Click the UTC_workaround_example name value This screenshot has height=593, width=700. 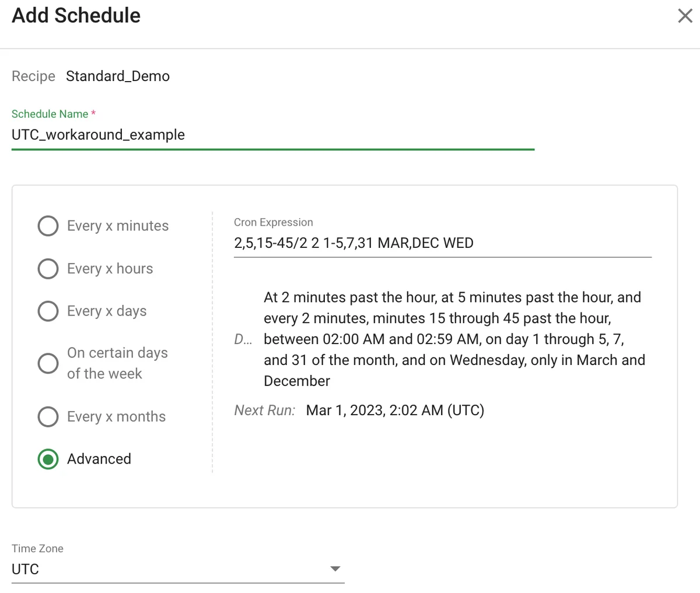pyautogui.click(x=98, y=135)
